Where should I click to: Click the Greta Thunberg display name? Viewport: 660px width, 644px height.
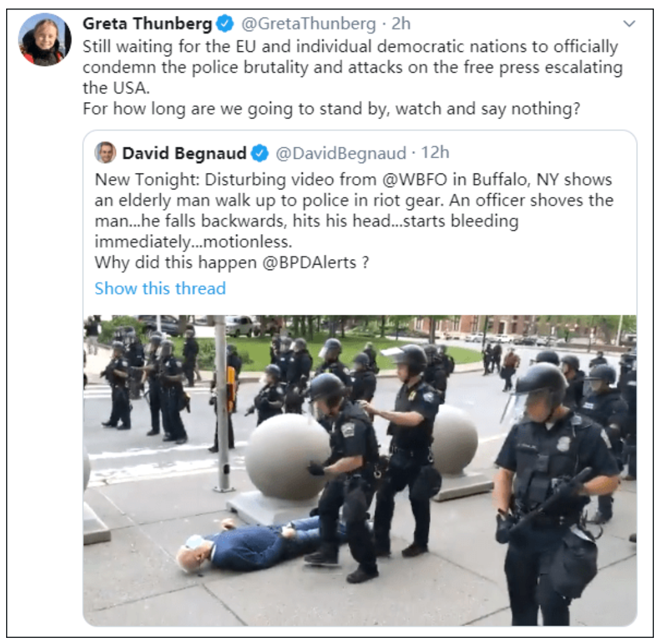click(147, 24)
